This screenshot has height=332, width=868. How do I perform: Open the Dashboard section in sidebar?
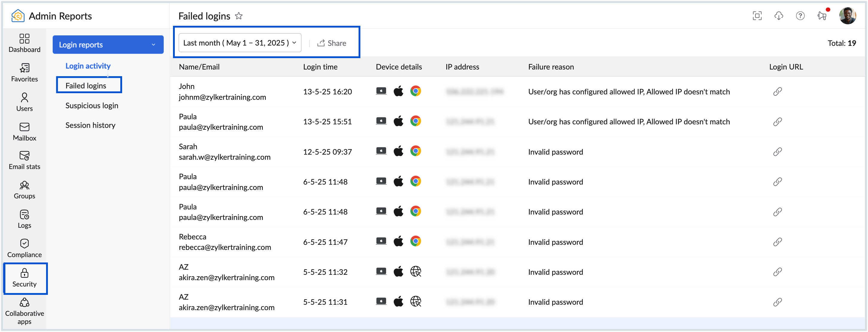click(24, 43)
